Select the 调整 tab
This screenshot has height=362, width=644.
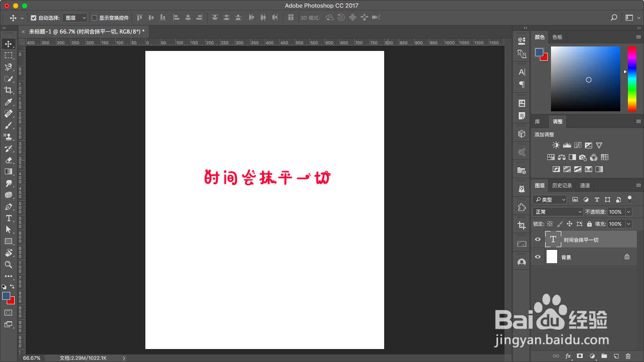point(558,122)
